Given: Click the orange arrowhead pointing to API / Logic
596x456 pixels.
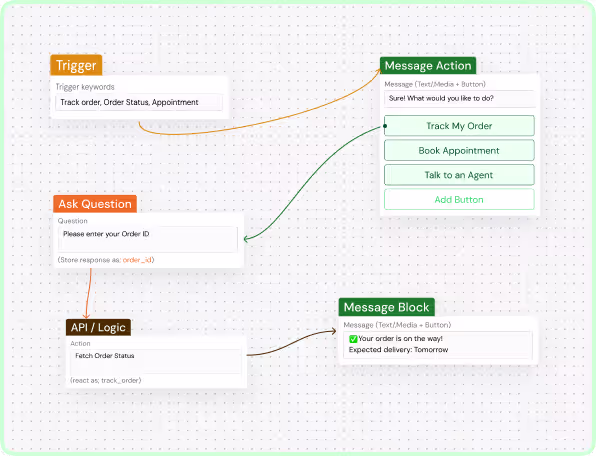Looking at the screenshot, I should [x=86, y=315].
